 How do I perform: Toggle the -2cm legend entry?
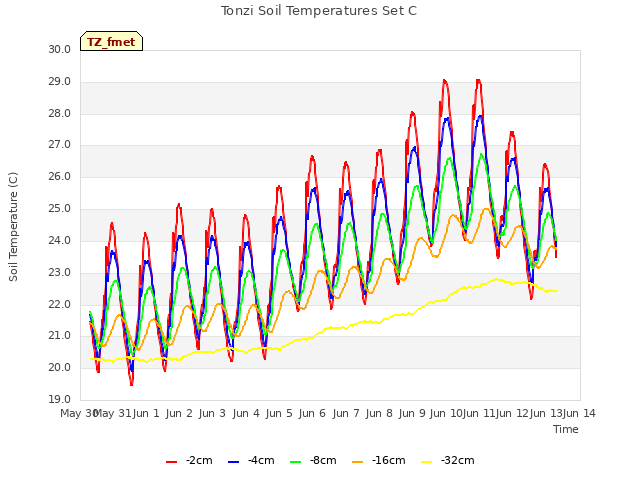pos(189,461)
